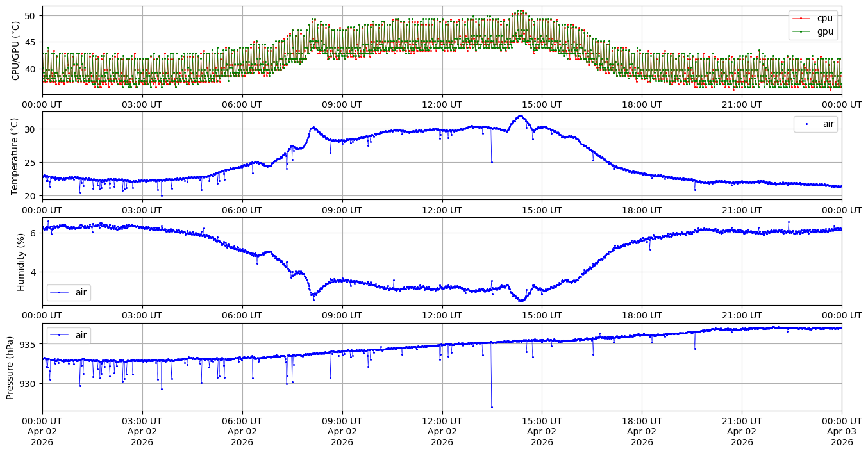Click the 12:00 UT Apr 02 2026 bottom tick label

coord(442,432)
